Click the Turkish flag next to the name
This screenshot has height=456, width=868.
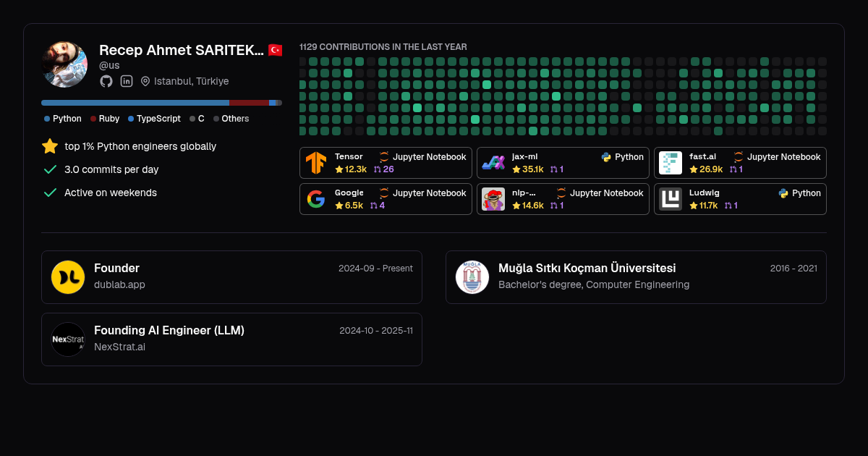(x=275, y=50)
